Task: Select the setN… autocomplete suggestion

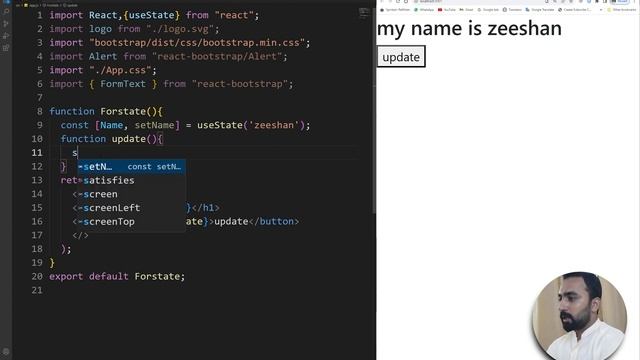Action: pos(131,167)
